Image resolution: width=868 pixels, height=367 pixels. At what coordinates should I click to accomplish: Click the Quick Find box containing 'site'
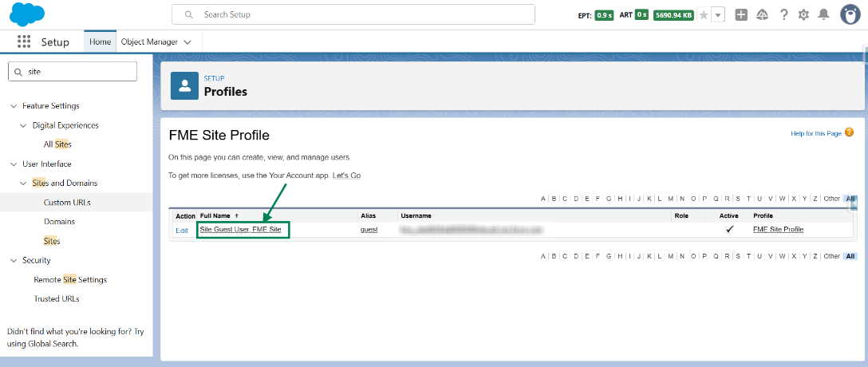click(73, 72)
